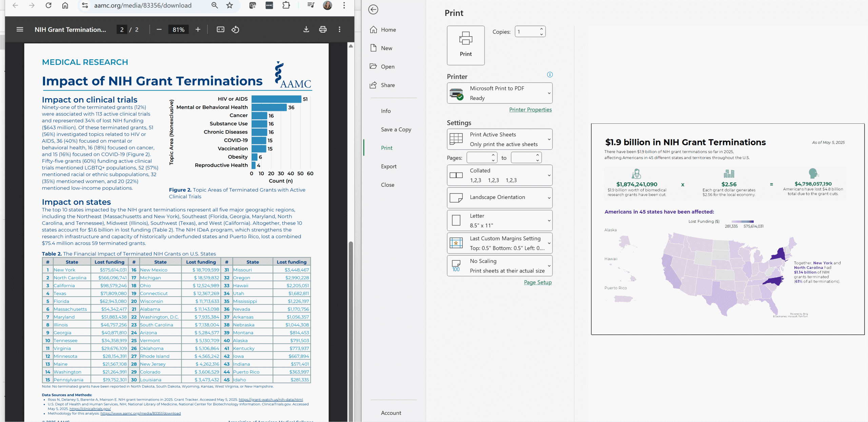
Task: Open the user profile avatar
Action: pos(327,5)
